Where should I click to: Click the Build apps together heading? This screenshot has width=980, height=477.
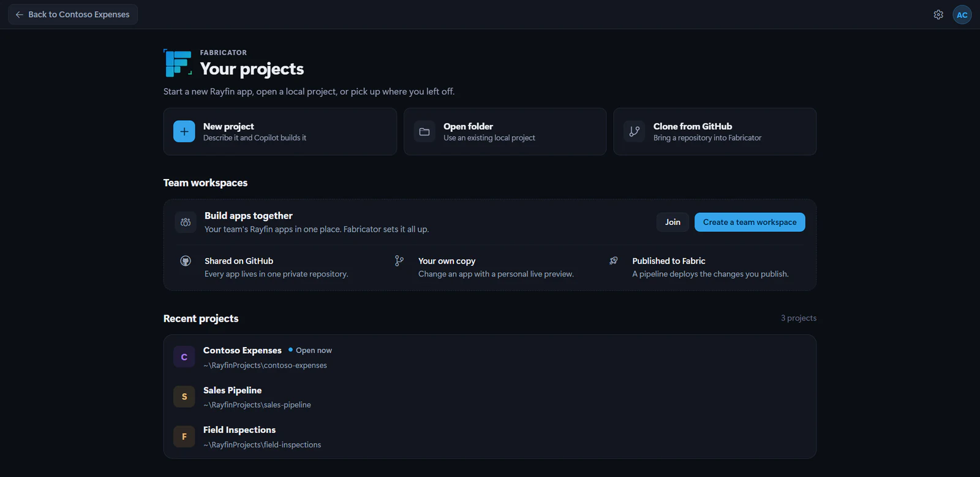pos(249,216)
